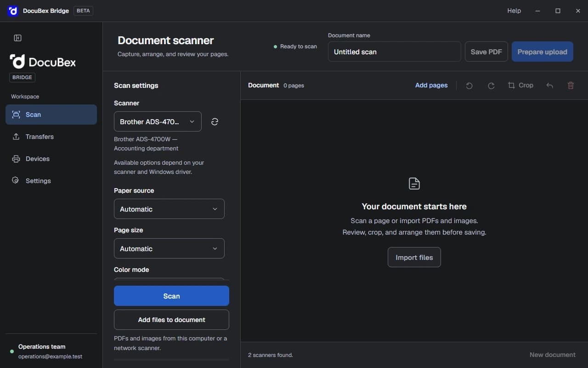
Task: Expand the Paper source dropdown
Action: pos(169,209)
